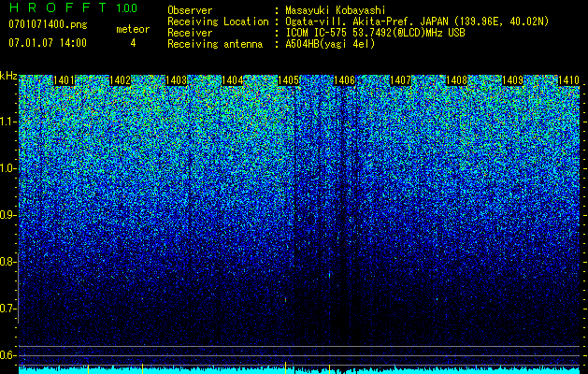Click the yellow meteor tick just before 1406
Image resolution: width=588 pixels, height=374 pixels.
330,368
